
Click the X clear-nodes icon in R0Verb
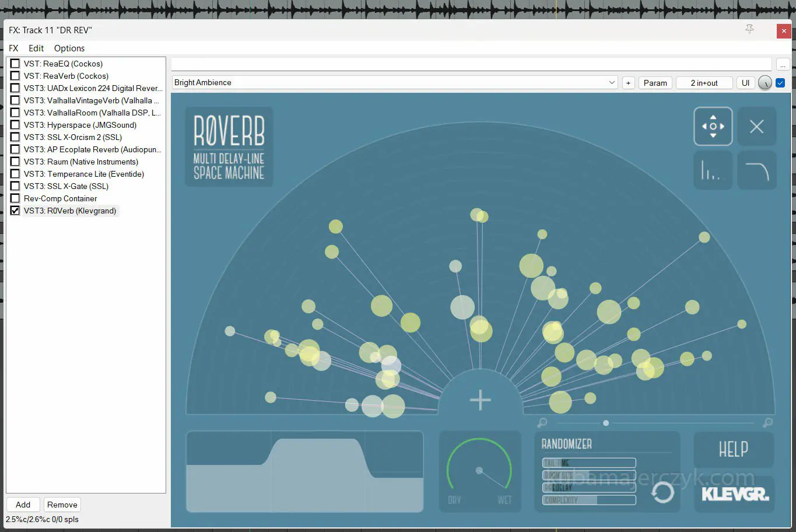(756, 126)
